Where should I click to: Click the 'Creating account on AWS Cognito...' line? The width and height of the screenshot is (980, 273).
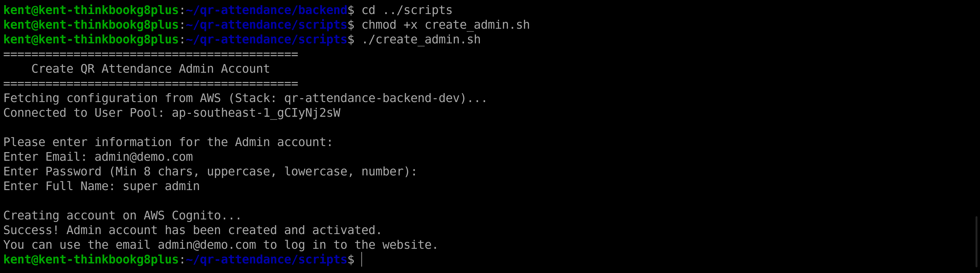[x=123, y=216]
